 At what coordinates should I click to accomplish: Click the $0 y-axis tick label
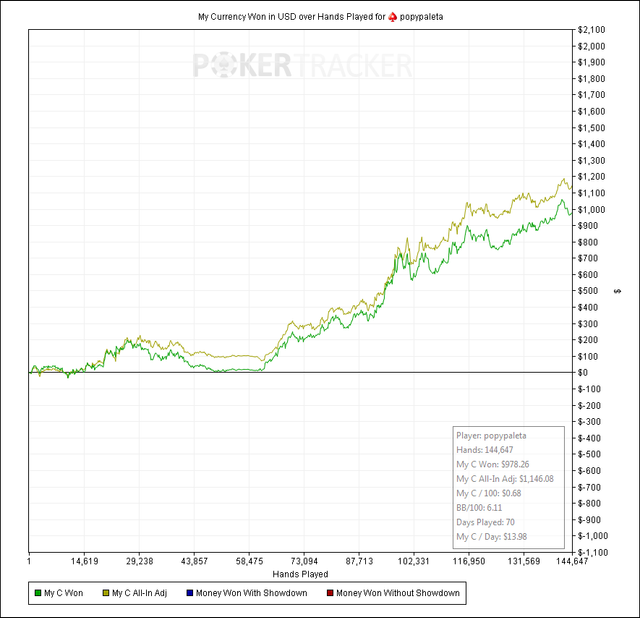coord(582,372)
